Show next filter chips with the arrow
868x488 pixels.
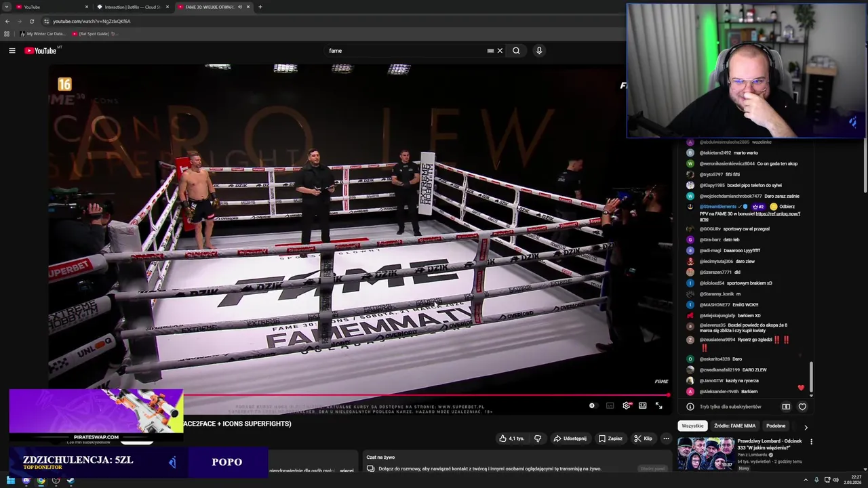point(806,427)
